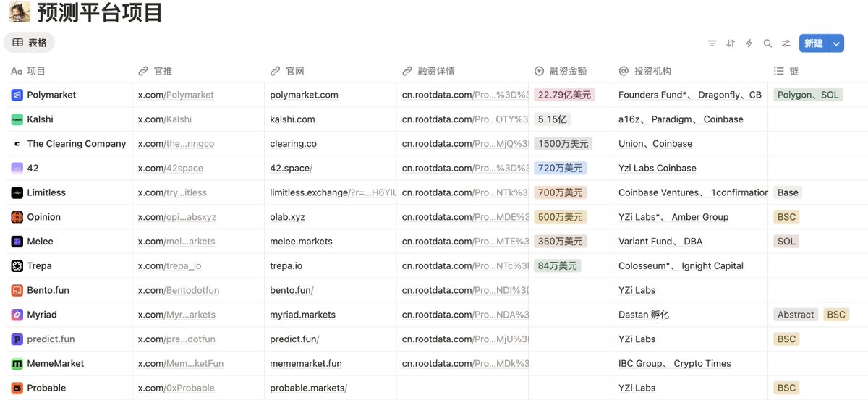Open the trepa.io website link
Screen dimensions: 868x400
coord(286,265)
